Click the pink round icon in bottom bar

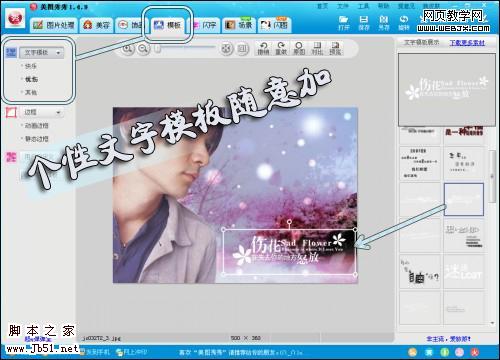pyautogui.click(x=460, y=352)
